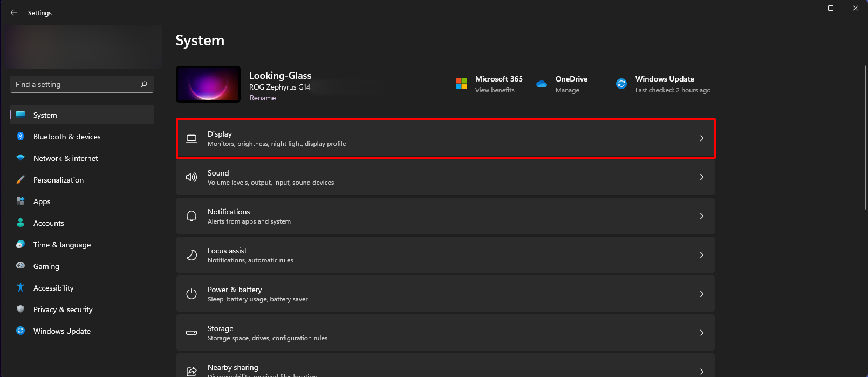This screenshot has height=377, width=868.
Task: Click the Microsoft 365 logo icon
Action: point(461,84)
